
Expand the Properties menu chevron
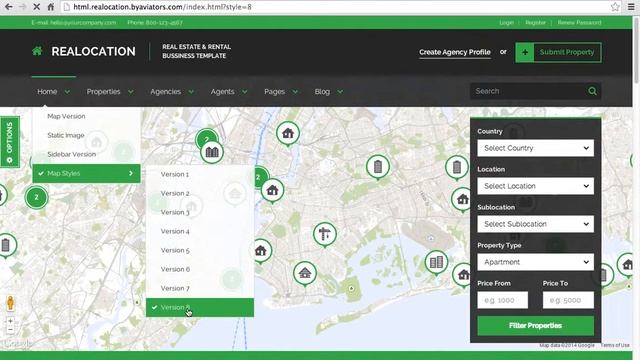131,92
